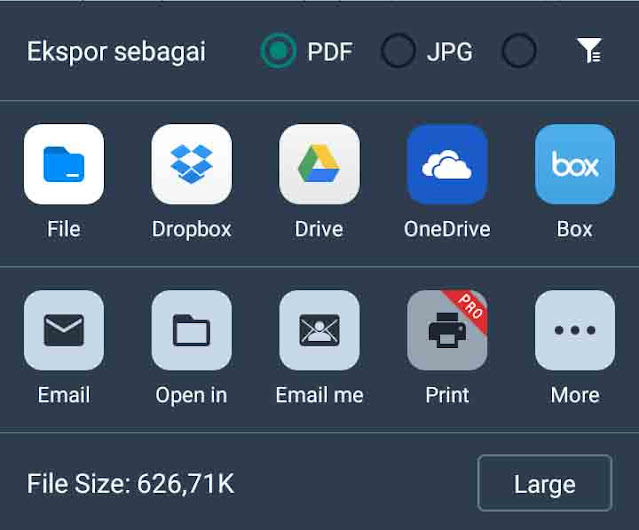Print the document with Pro printer icon

(x=447, y=330)
